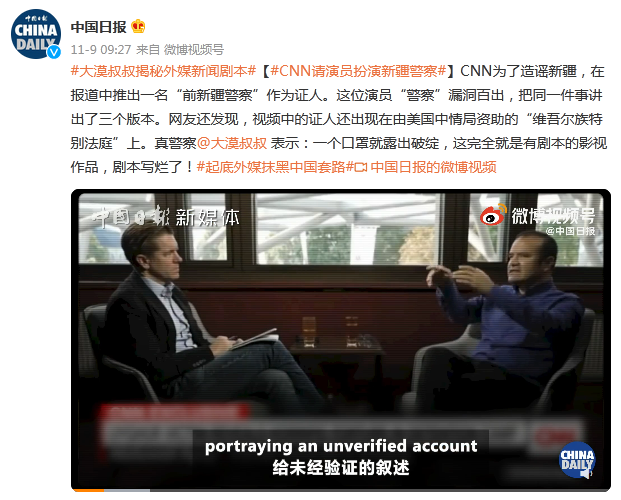Click the blue verified V badge
The width and height of the screenshot is (621, 500).
coord(54,52)
